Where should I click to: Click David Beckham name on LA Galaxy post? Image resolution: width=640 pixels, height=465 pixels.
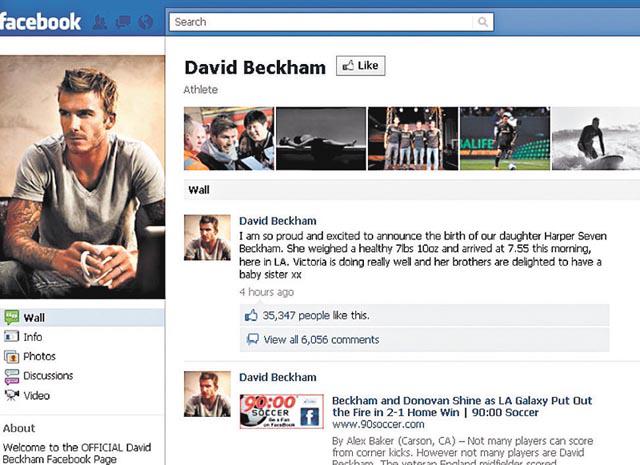click(x=278, y=377)
